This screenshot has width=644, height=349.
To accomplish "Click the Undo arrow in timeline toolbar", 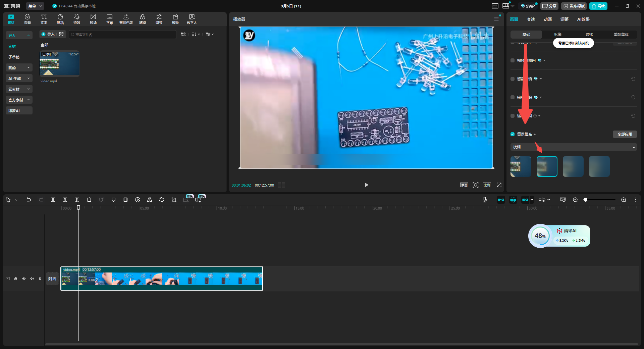I will pyautogui.click(x=29, y=200).
